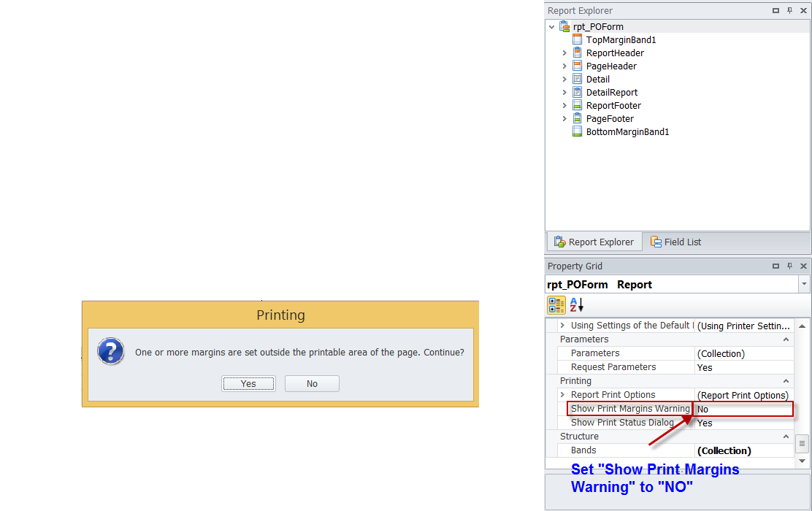Click the question mark icon in Printing dialog

coord(111,352)
